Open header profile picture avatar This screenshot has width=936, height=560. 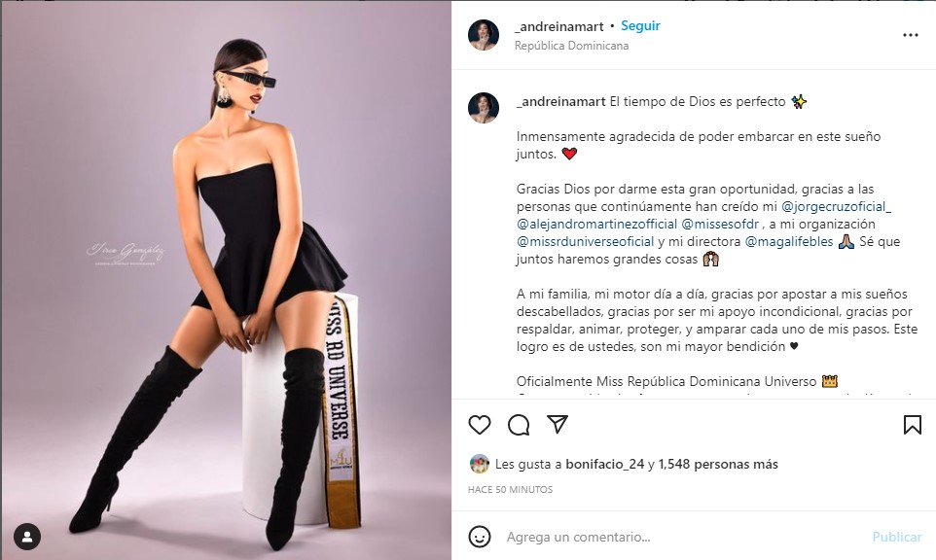484,35
